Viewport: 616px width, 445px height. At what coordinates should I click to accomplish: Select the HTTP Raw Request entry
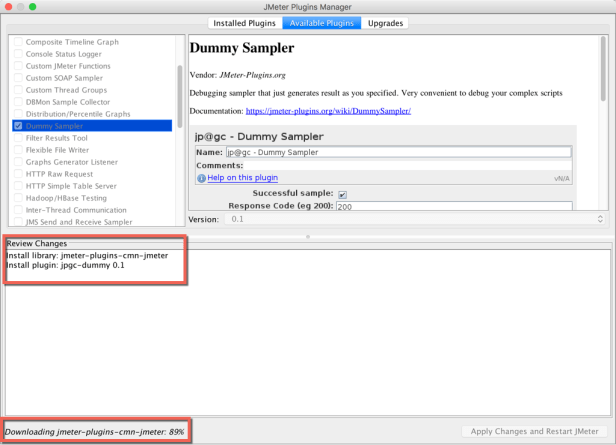[x=59, y=174]
